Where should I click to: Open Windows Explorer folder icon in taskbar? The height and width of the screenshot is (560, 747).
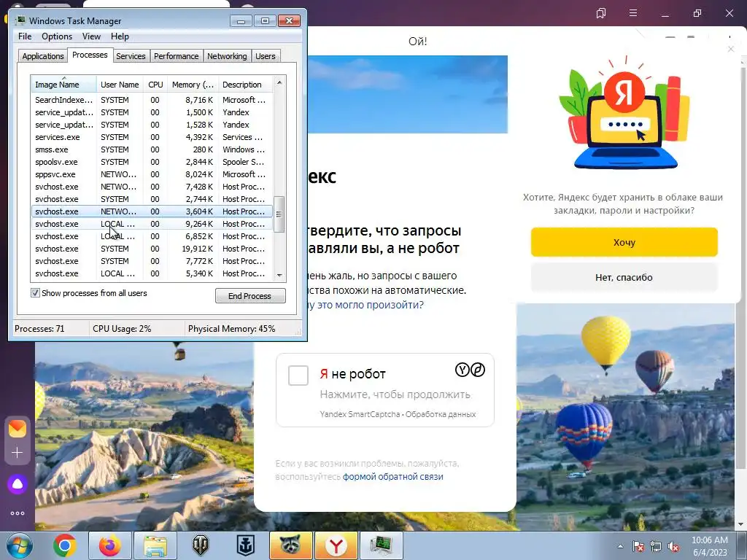[155, 545]
